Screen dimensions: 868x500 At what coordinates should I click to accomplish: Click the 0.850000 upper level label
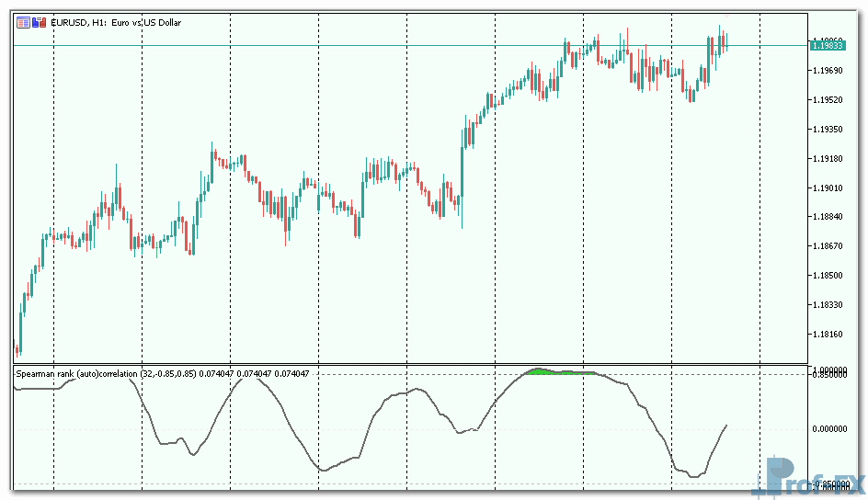tap(833, 374)
